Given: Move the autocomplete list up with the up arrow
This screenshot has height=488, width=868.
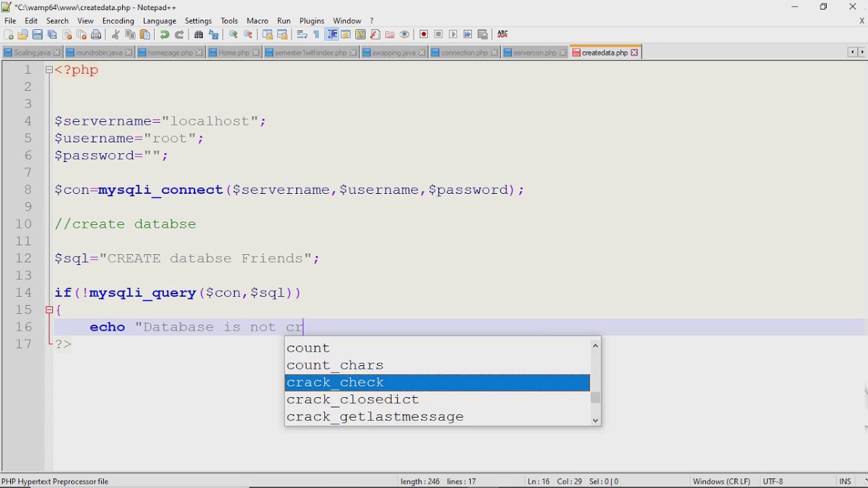Looking at the screenshot, I should point(595,346).
